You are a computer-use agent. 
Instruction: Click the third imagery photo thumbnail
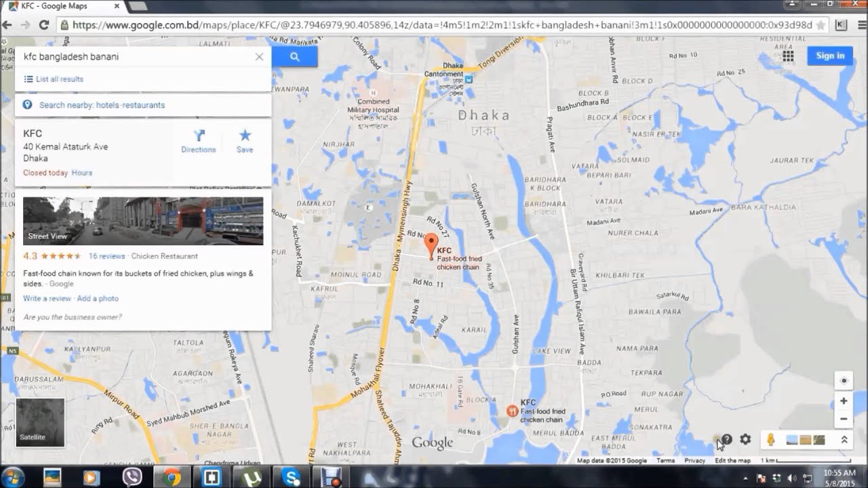818,440
